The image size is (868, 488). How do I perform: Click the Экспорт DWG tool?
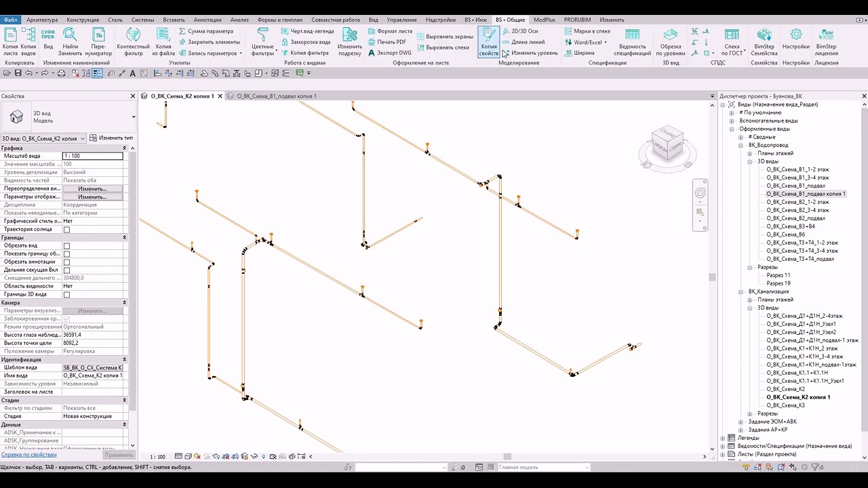(389, 53)
